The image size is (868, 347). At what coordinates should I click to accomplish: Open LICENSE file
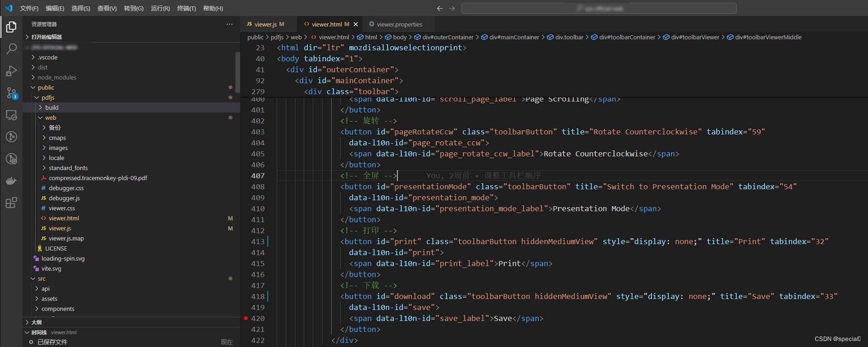pos(131,248)
